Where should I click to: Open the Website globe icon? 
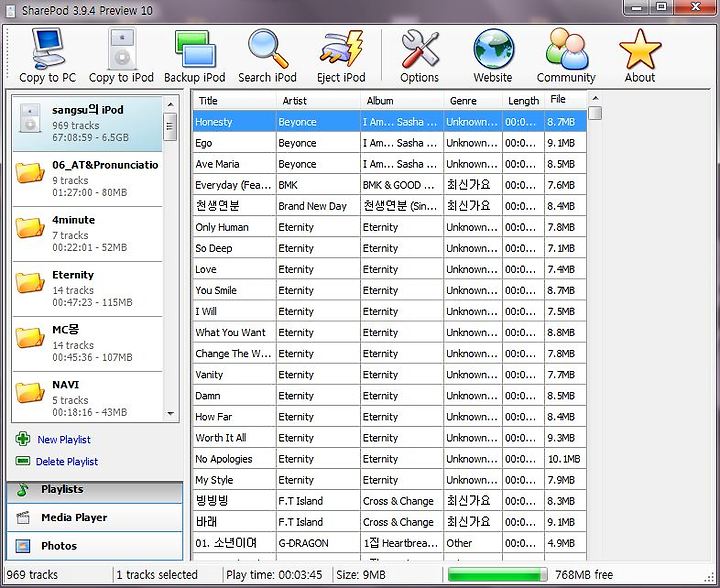click(494, 49)
